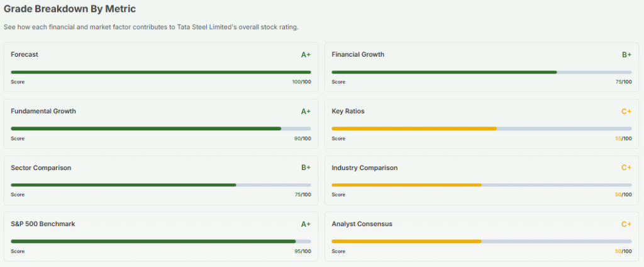
Task: Click the Fundamental Growth progress bar
Action: 161,128
